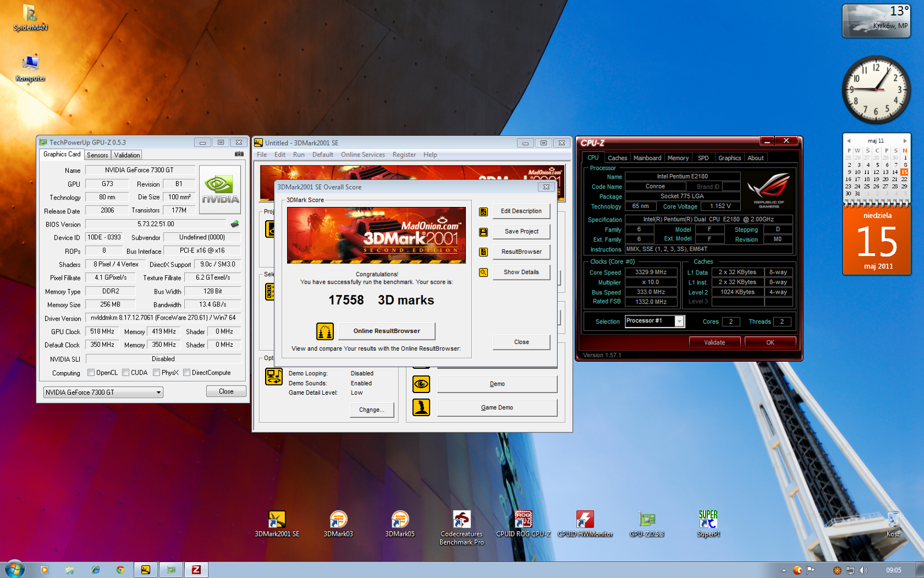Launch the 3DMark03 desktop shortcut

click(x=338, y=524)
